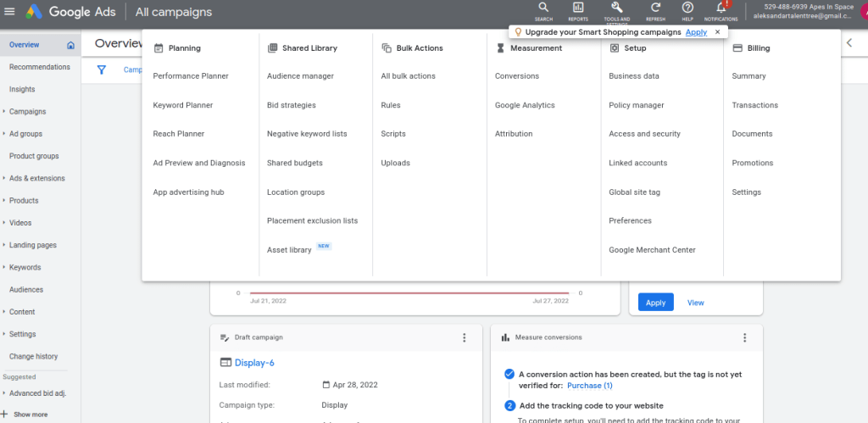Image resolution: width=868 pixels, height=423 pixels.
Task: Dismiss the Smart Shopping upgrade banner
Action: coord(717,32)
